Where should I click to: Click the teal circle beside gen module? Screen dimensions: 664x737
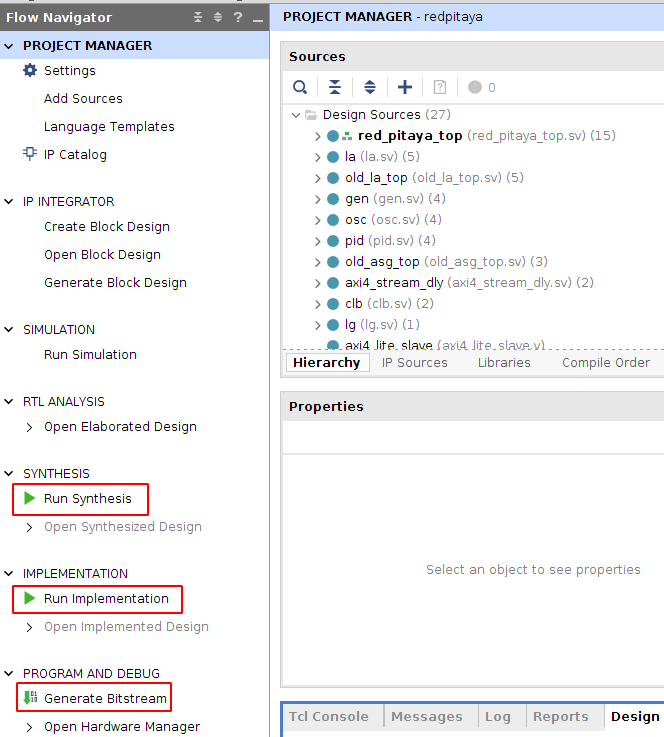tap(333, 199)
